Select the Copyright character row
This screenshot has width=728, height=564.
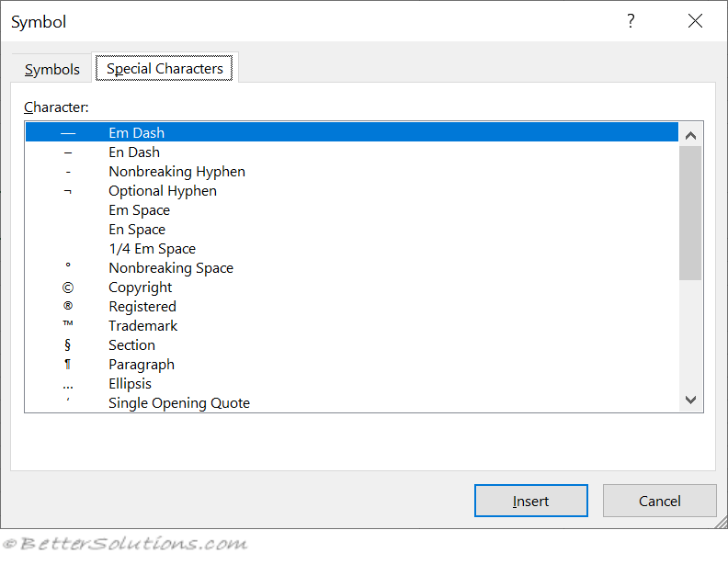pyautogui.click(x=352, y=288)
